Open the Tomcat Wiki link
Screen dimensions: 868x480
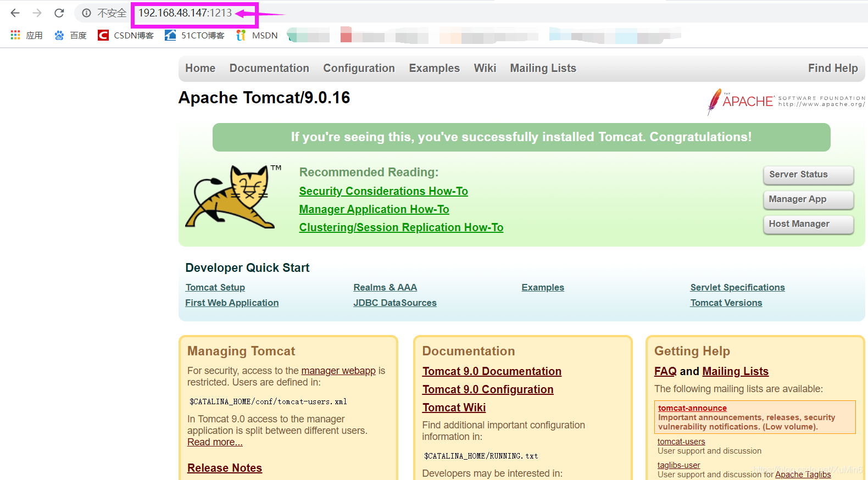pos(454,408)
